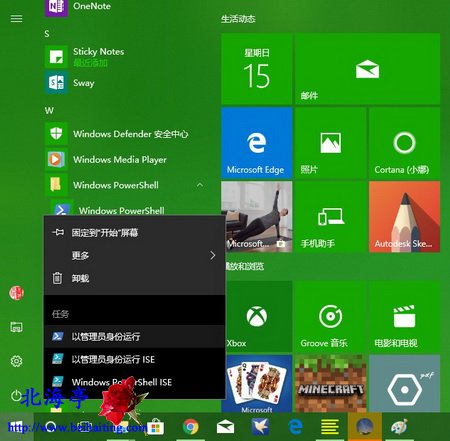Open the 邮件 mail tile
The width and height of the screenshot is (450, 441).
point(367,69)
